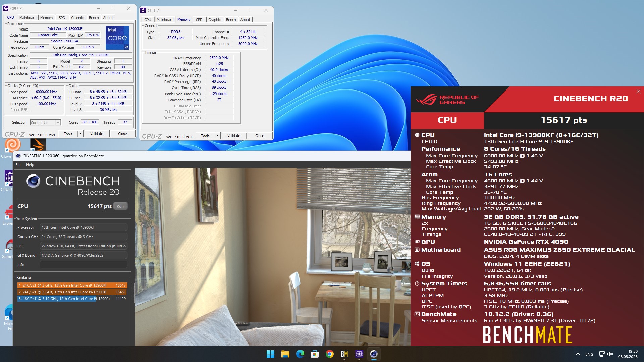The image size is (644, 362).
Task: Select ranking entry scoring 15451
Action: (x=72, y=292)
